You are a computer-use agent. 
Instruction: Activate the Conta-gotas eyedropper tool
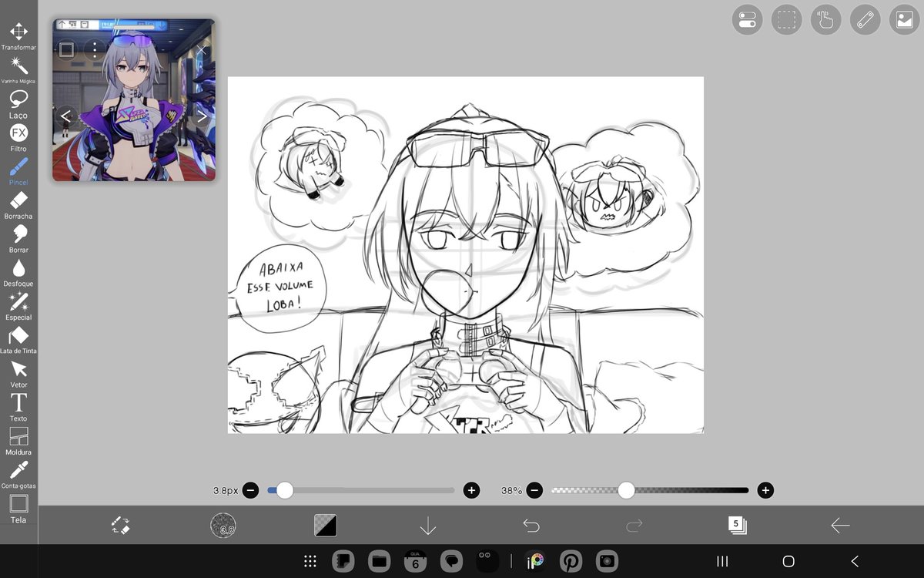tap(18, 475)
